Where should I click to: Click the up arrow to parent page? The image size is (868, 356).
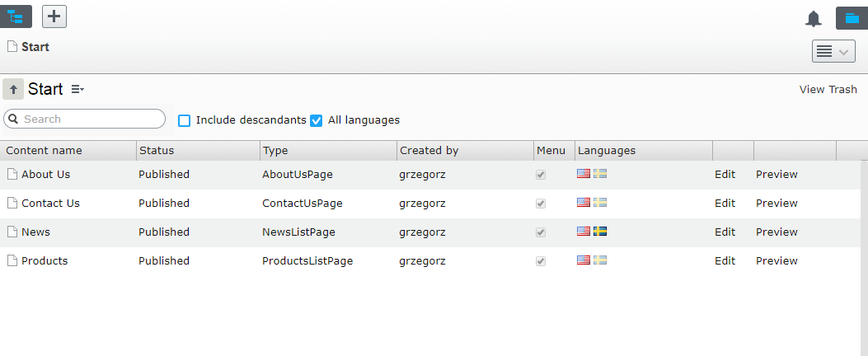coord(13,89)
